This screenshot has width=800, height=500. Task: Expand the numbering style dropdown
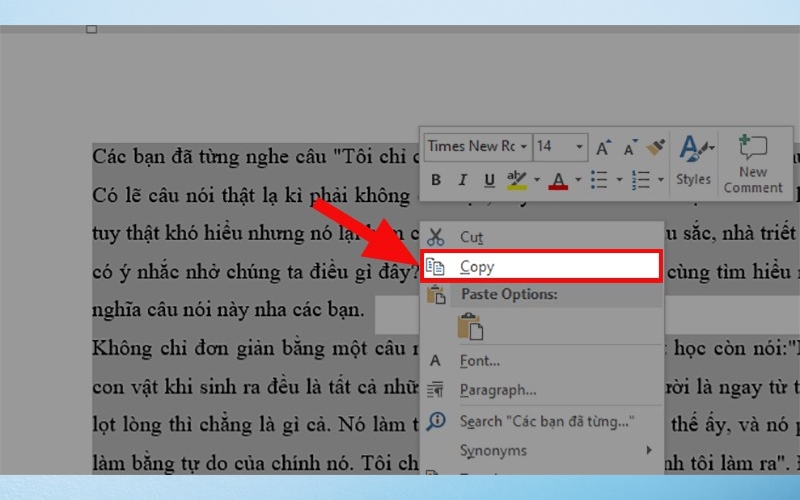(x=660, y=180)
